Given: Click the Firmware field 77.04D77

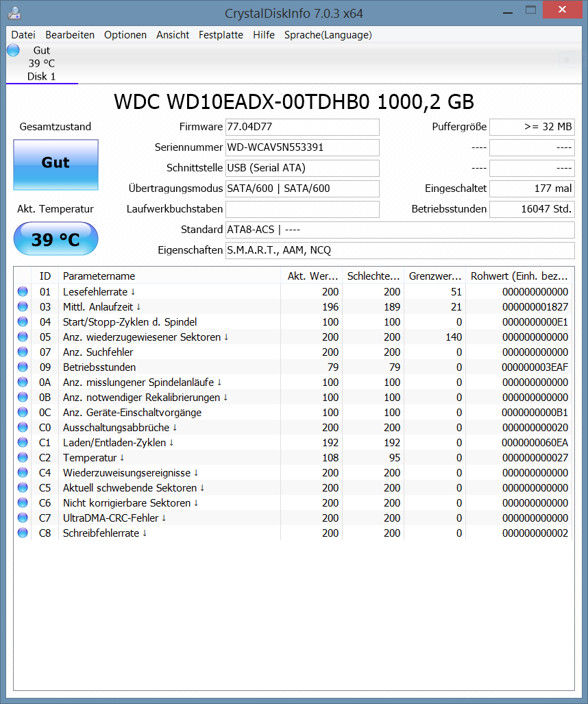Looking at the screenshot, I should tap(302, 127).
